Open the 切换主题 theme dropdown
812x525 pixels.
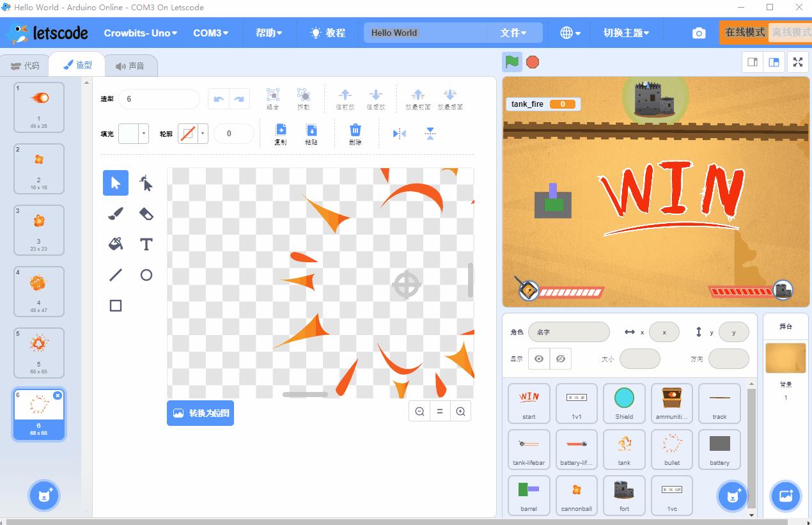(626, 33)
